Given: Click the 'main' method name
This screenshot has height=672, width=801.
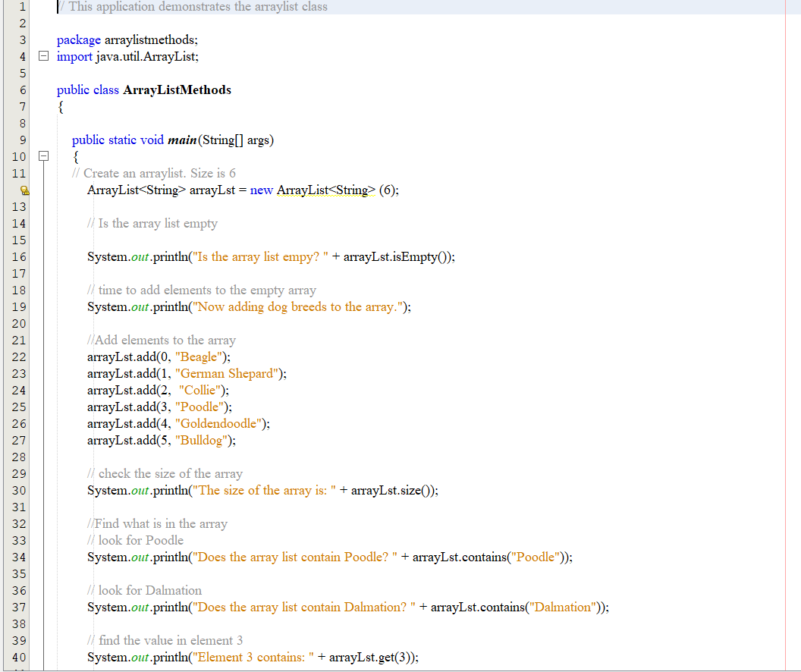Looking at the screenshot, I should [182, 140].
